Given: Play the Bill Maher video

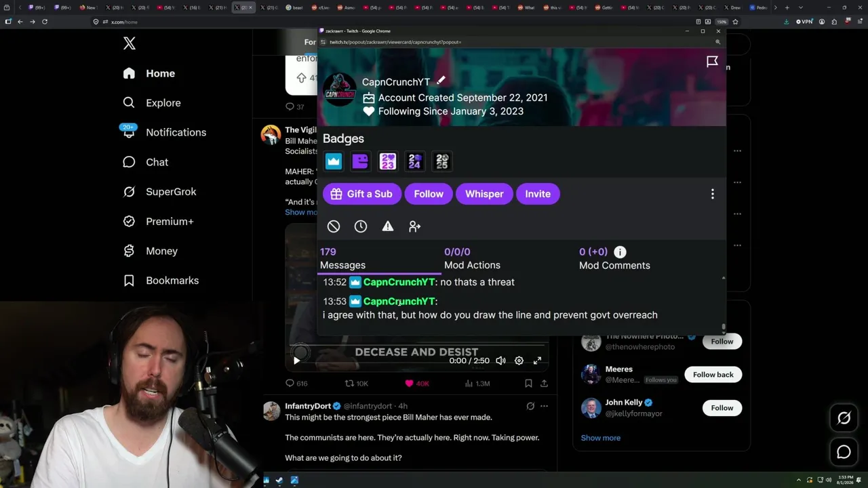Looking at the screenshot, I should [x=296, y=361].
